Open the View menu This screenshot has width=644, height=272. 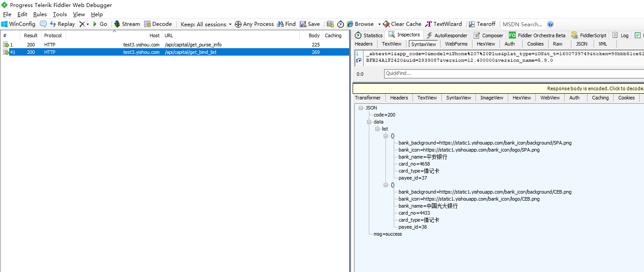point(79,14)
